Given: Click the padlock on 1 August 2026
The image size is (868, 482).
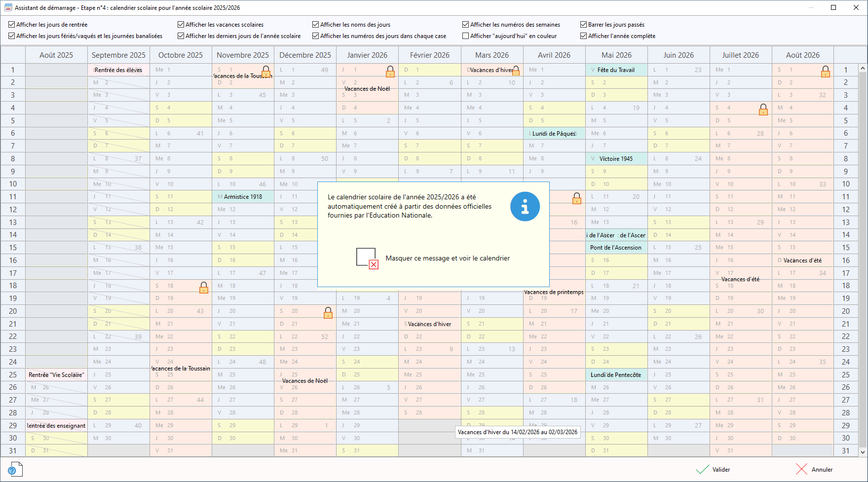Looking at the screenshot, I should [x=826, y=72].
